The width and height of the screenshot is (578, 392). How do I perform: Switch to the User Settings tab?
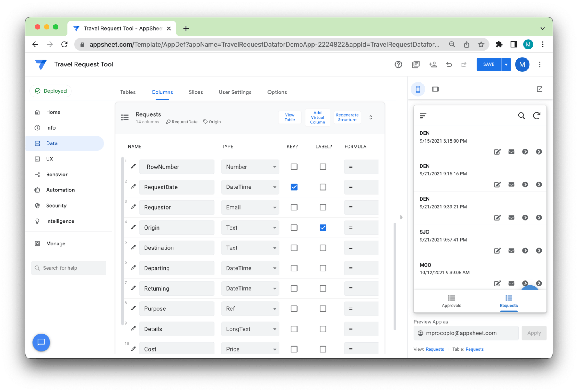coord(235,92)
